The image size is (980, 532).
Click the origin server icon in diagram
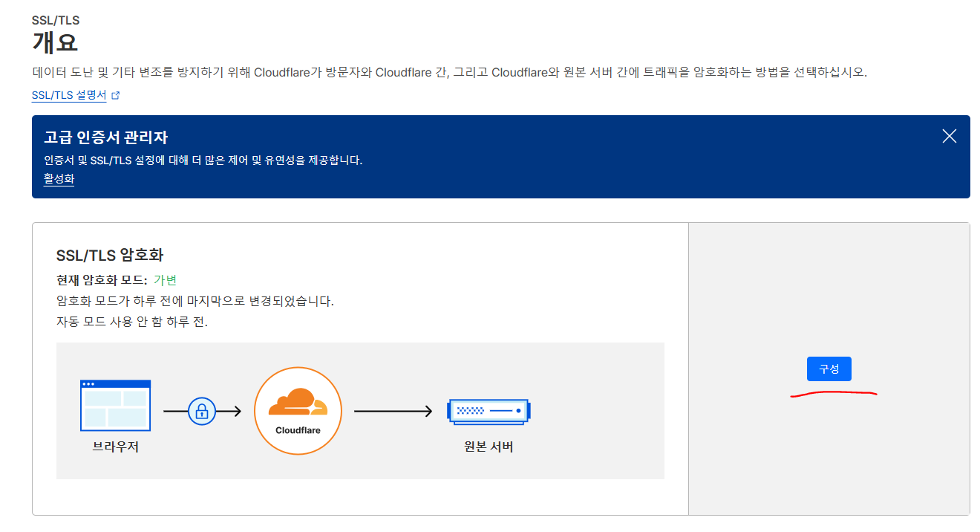(x=489, y=411)
